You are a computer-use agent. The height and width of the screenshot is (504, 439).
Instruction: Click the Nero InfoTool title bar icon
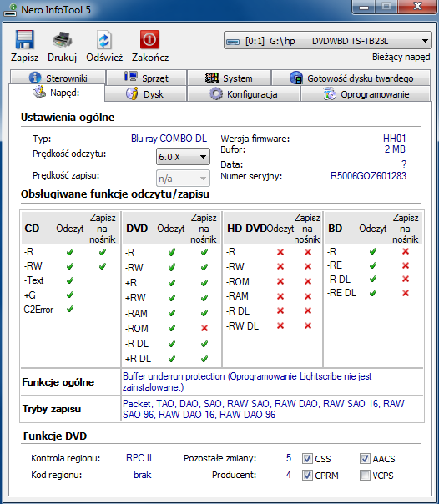click(x=10, y=10)
